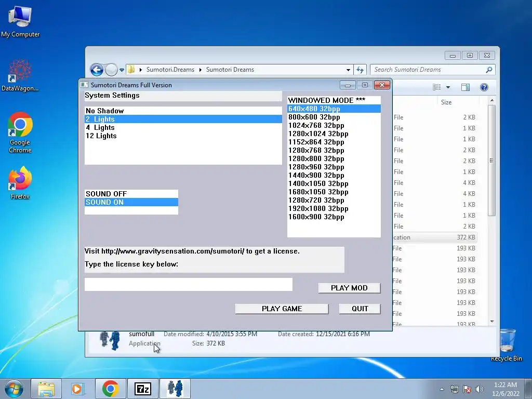532x399 pixels.
Task: Open the network tray icon
Action: [454, 389]
